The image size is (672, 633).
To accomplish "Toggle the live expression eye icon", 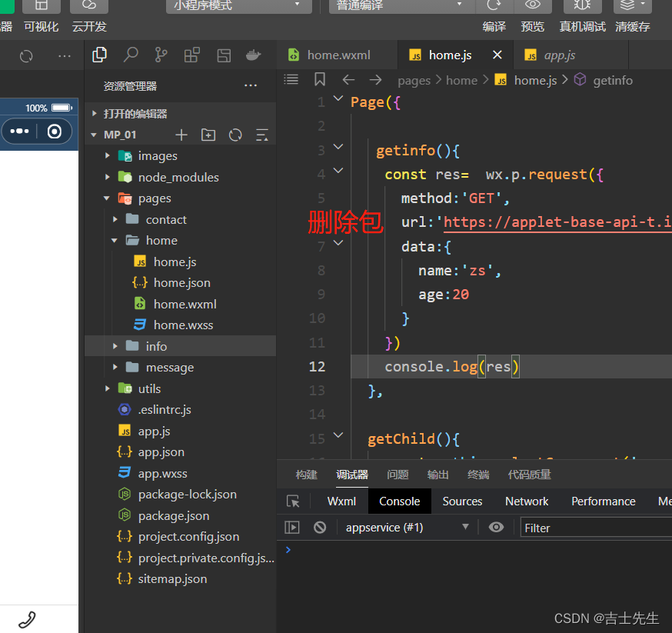I will coord(496,527).
